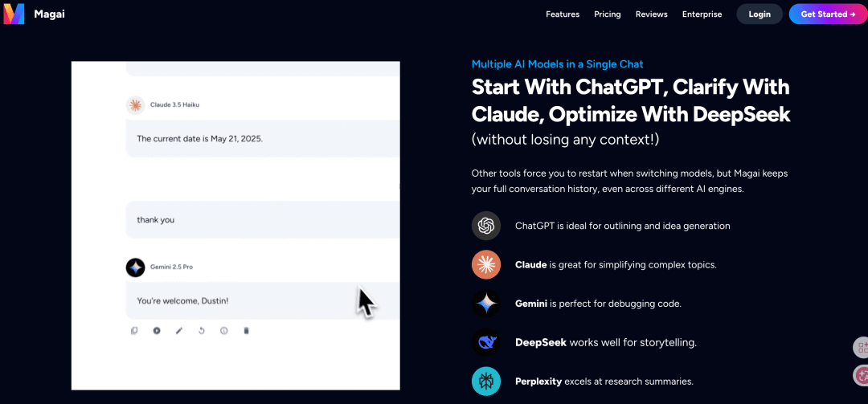Click the DeepSeek whale icon
The width and height of the screenshot is (868, 404).
(486, 342)
